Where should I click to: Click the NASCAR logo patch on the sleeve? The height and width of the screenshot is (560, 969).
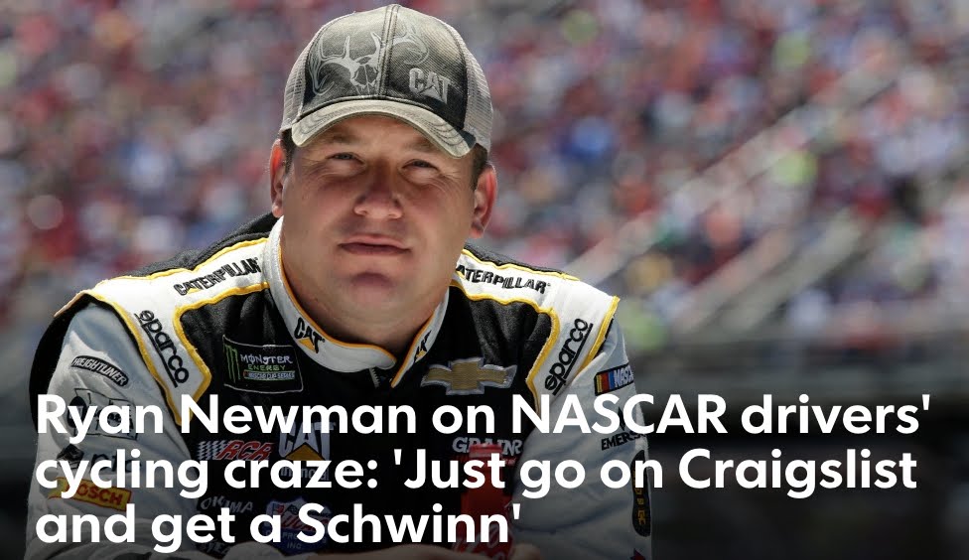[x=615, y=378]
